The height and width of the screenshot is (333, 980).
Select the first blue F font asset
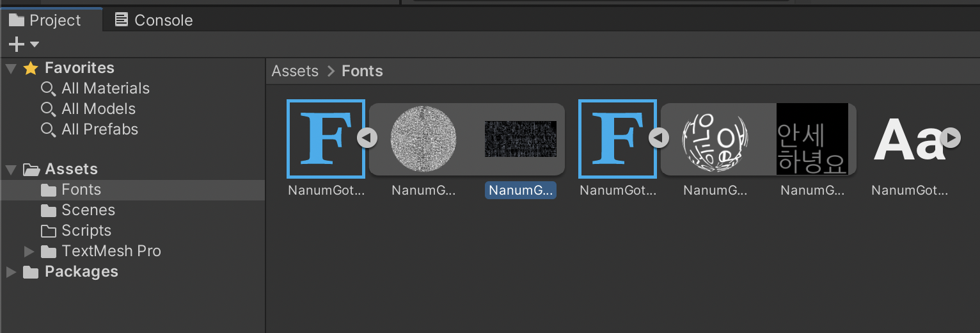pyautogui.click(x=326, y=139)
